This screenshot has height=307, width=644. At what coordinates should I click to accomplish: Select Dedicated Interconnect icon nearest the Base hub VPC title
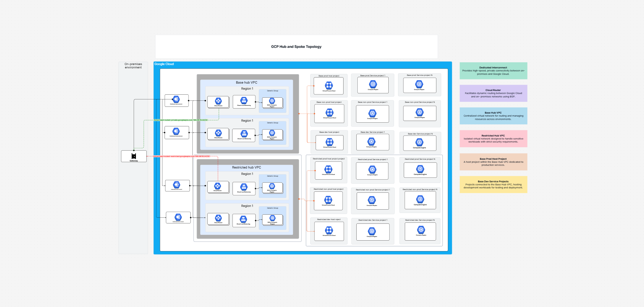point(176,99)
